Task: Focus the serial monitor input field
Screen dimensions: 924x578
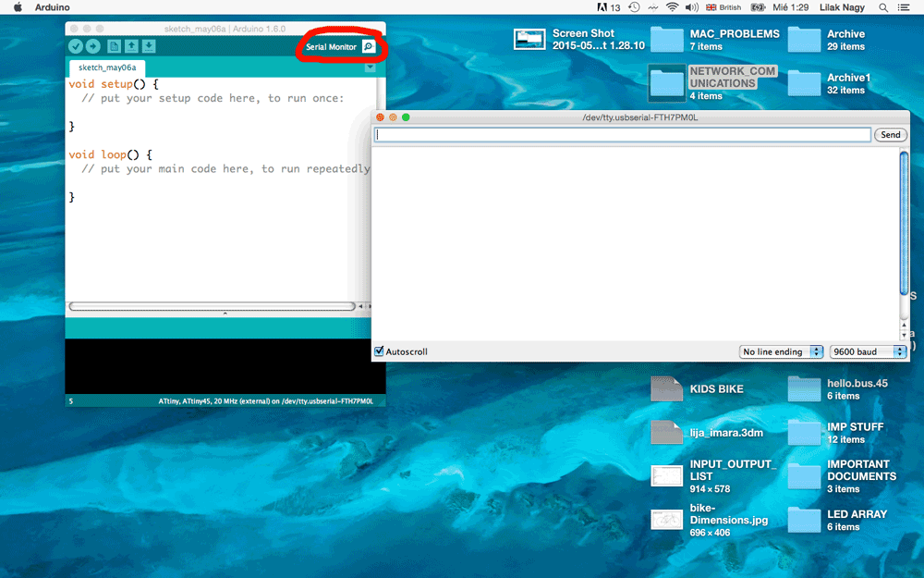Action: pos(622,134)
